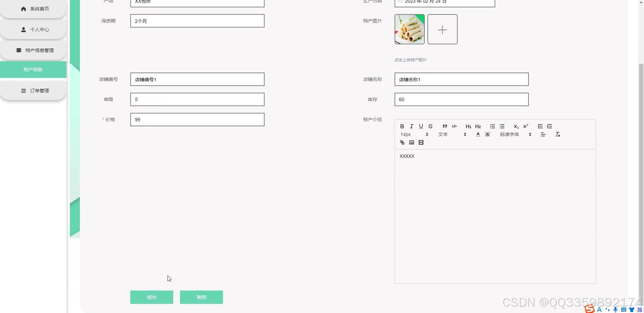Click the Sogou input method S icon
The height and width of the screenshot is (313, 644).
tap(590, 309)
